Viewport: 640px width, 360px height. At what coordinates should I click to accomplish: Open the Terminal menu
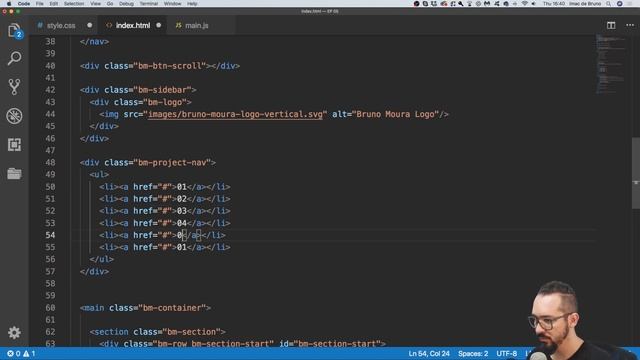click(149, 4)
